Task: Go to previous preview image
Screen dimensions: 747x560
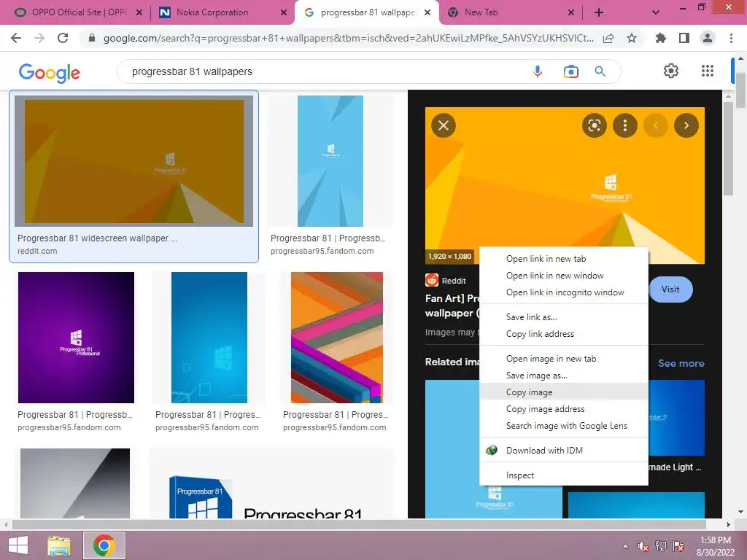Action: (656, 125)
